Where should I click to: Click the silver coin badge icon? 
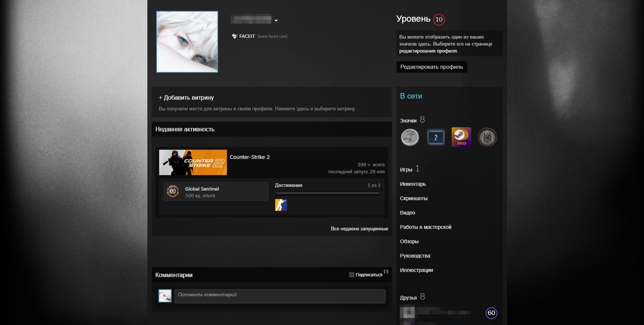[410, 138]
